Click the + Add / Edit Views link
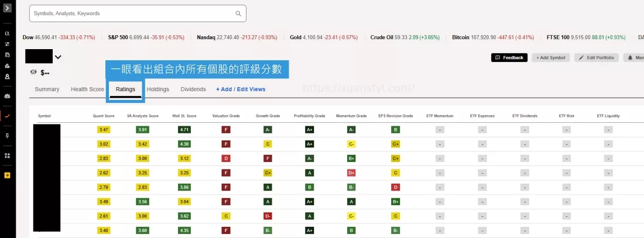This screenshot has height=238, width=644. 241,89
